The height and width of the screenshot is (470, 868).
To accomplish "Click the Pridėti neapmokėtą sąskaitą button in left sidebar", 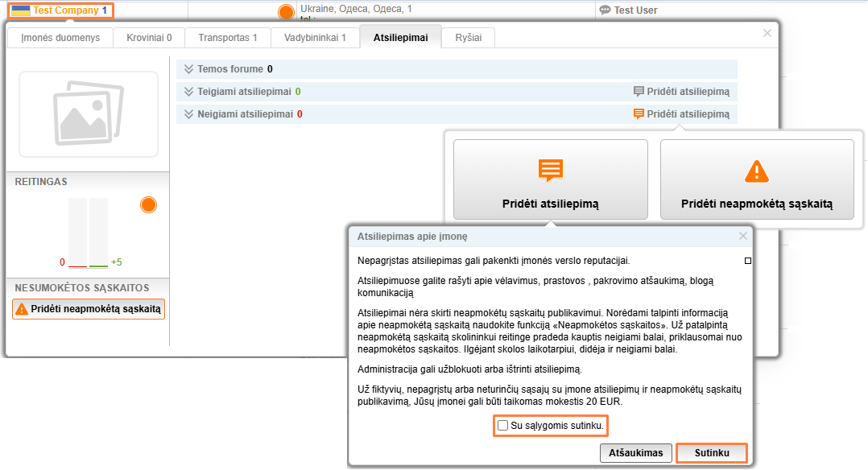I will click(x=89, y=309).
